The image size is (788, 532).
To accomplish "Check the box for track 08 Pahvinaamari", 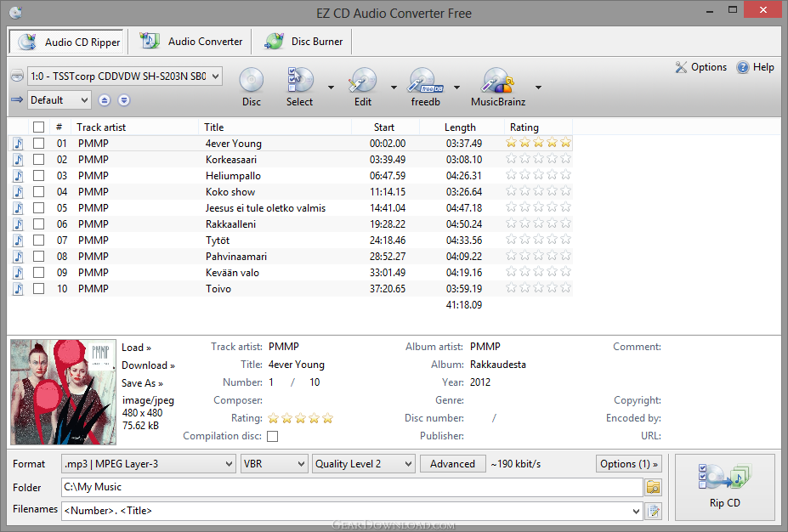I will coord(39,256).
